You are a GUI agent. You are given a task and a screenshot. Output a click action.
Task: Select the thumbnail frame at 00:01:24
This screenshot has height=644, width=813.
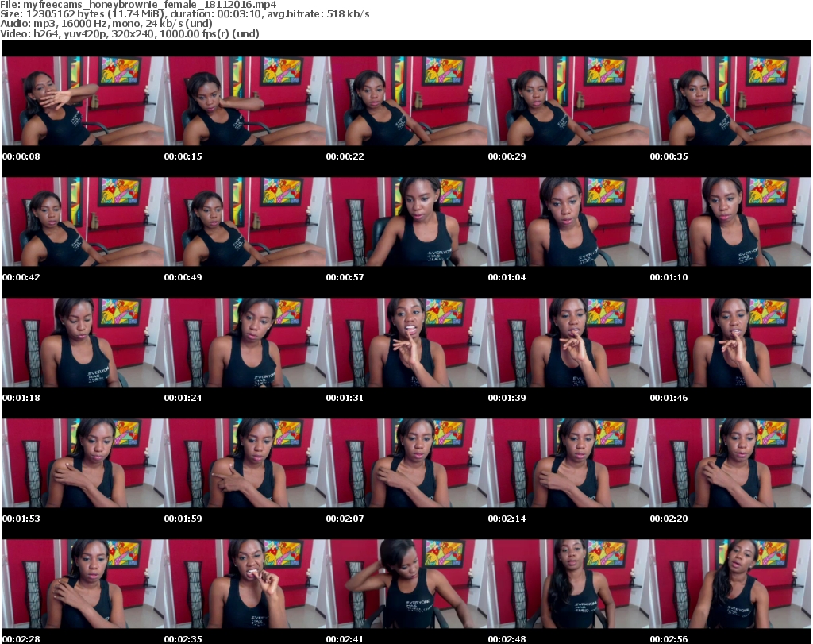[x=245, y=343]
